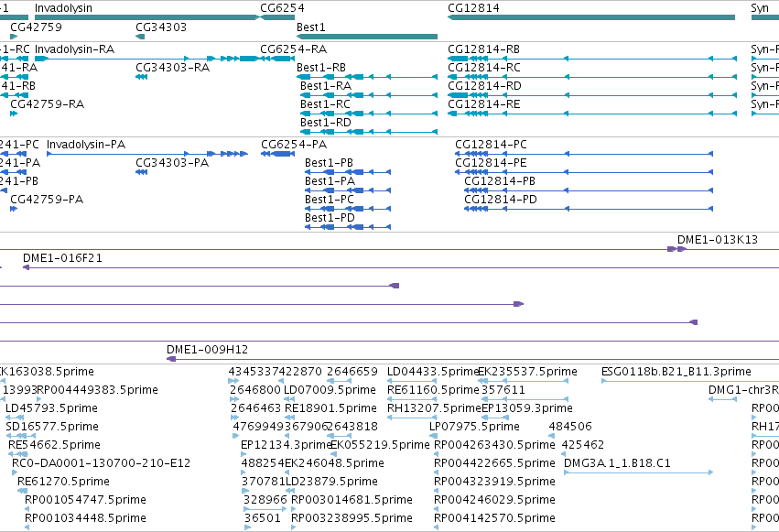The height and width of the screenshot is (532, 779).
Task: Click the RP003014681.5prime label
Action: (x=352, y=500)
